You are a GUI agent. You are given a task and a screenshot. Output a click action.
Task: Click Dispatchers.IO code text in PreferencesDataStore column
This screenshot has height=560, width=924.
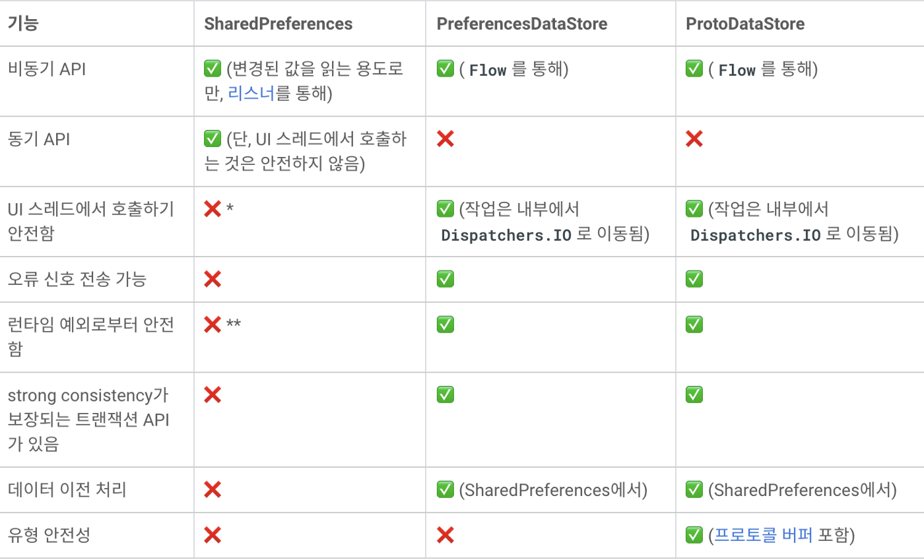pos(506,235)
